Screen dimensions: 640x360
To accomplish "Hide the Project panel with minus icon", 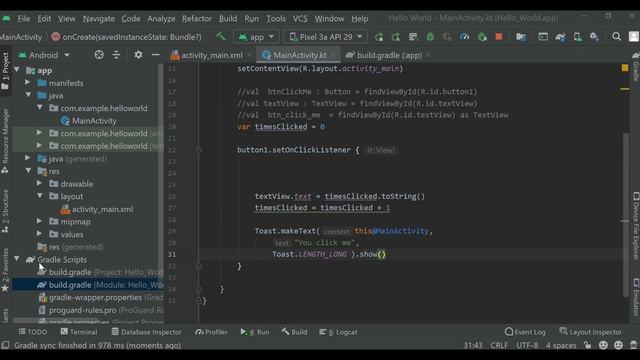I will (x=156, y=55).
